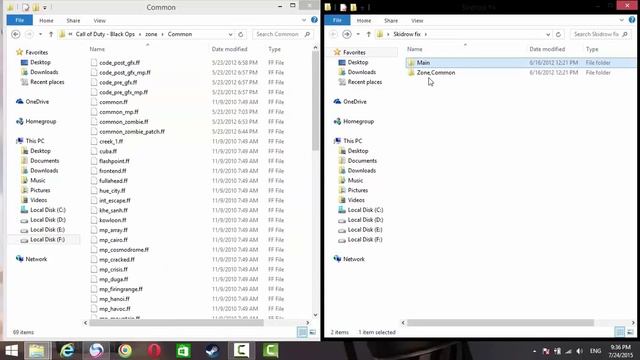The image size is (640, 360).
Task: Open the Windows Store taskbar icon
Action: pyautogui.click(x=183, y=351)
